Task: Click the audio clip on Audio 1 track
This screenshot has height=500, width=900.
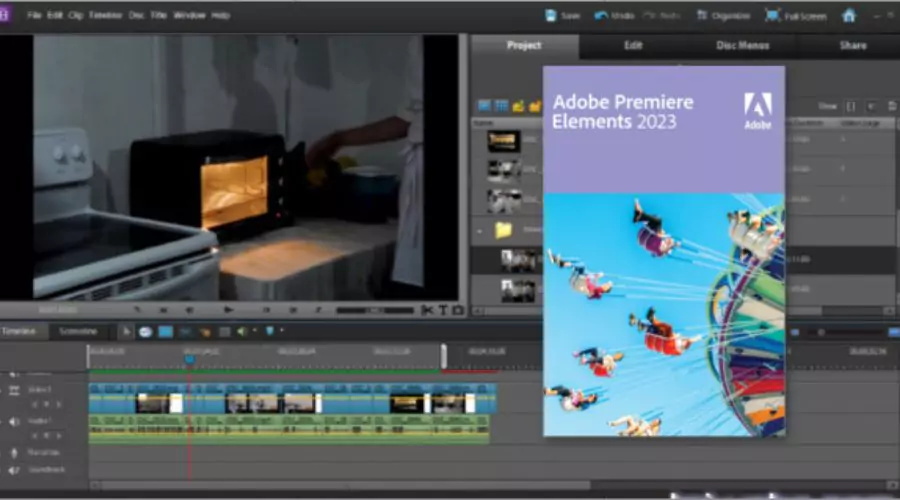Action: 289,428
